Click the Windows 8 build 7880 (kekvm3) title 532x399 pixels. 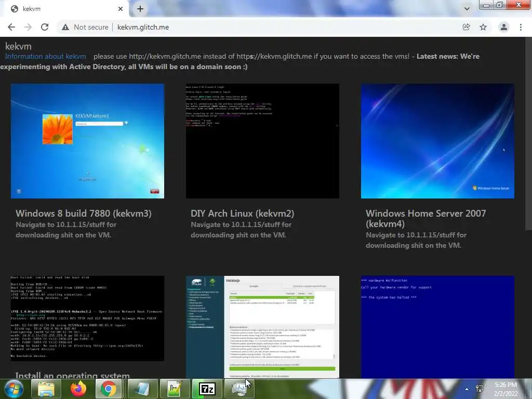coord(84,214)
